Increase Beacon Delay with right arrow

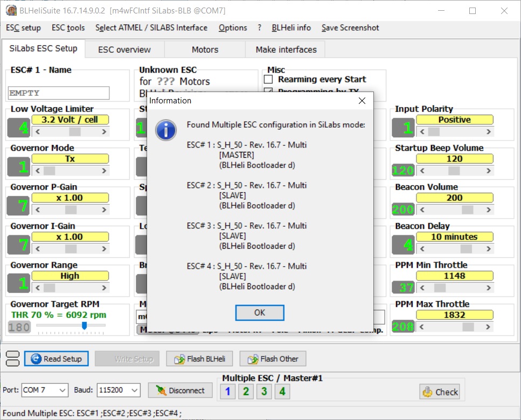coord(489,249)
